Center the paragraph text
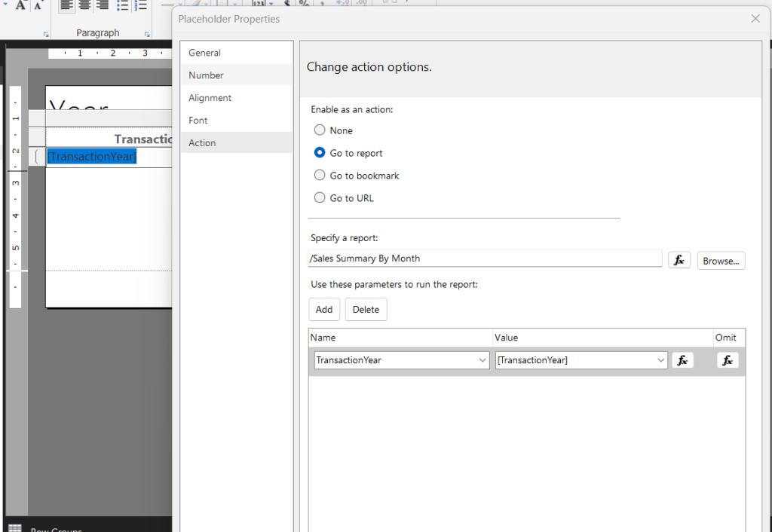 (84, 5)
